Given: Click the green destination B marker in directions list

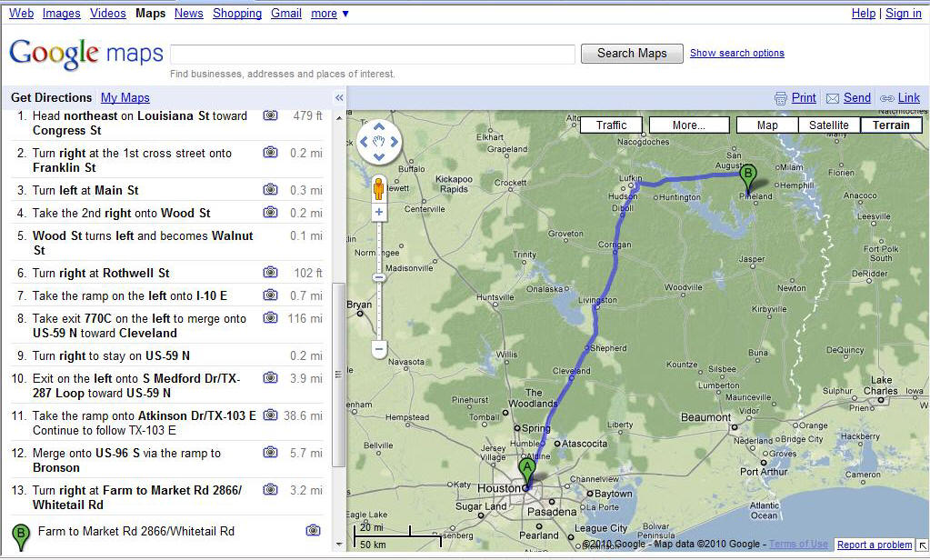Looking at the screenshot, I should (21, 537).
